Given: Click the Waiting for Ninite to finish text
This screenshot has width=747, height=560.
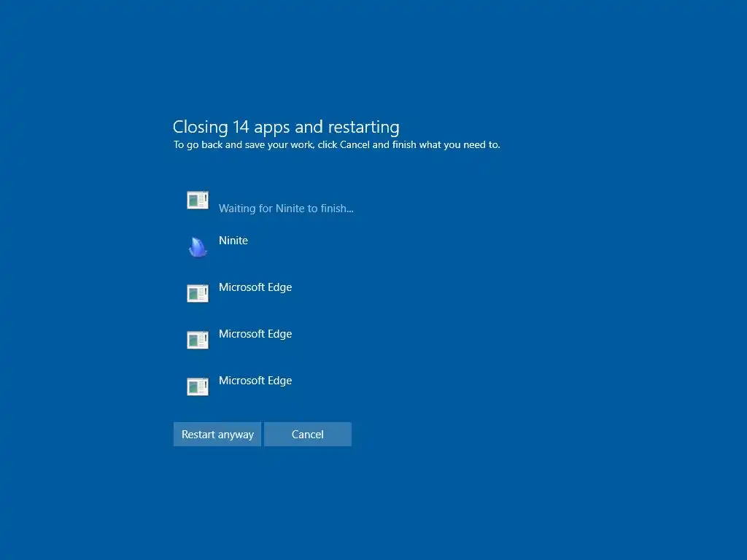Looking at the screenshot, I should click(x=286, y=209).
